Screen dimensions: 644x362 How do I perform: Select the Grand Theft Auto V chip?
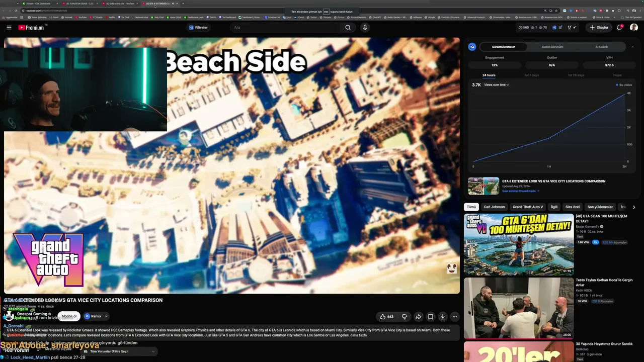(527, 207)
